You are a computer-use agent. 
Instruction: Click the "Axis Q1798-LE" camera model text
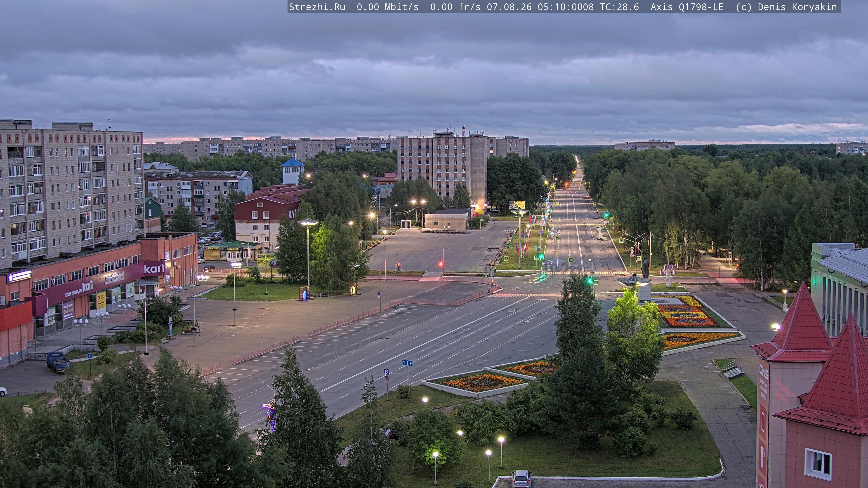(687, 7)
